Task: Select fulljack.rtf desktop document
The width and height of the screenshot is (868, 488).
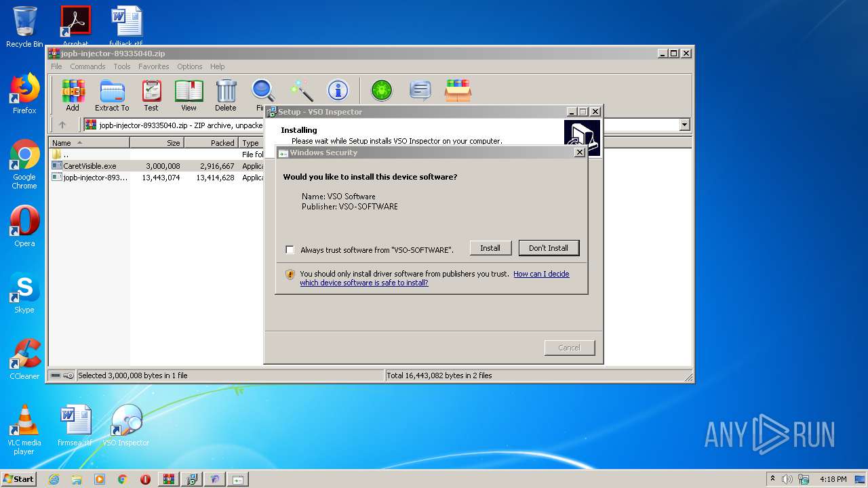Action: coord(126,26)
